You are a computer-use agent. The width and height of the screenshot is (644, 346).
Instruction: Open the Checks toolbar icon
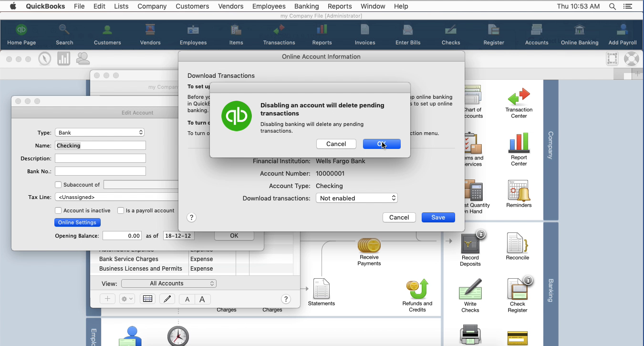tap(451, 35)
